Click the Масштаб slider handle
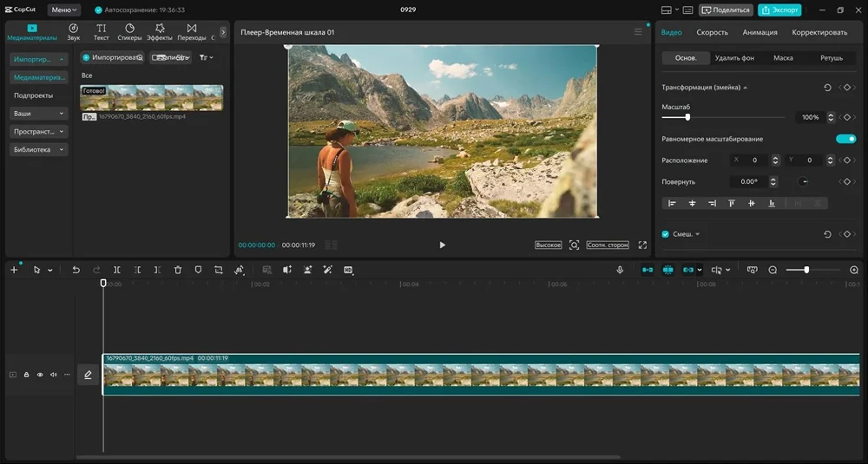This screenshot has height=464, width=868. (x=687, y=117)
